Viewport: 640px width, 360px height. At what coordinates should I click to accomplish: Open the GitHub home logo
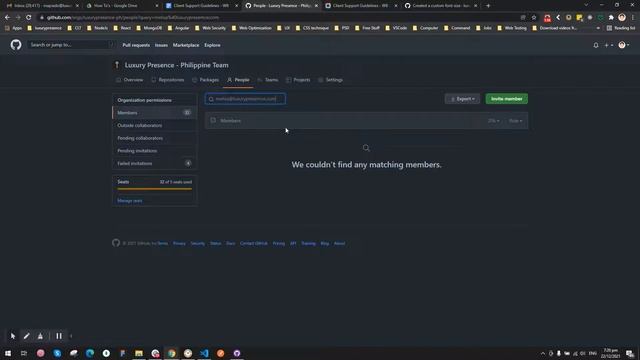coord(16,44)
